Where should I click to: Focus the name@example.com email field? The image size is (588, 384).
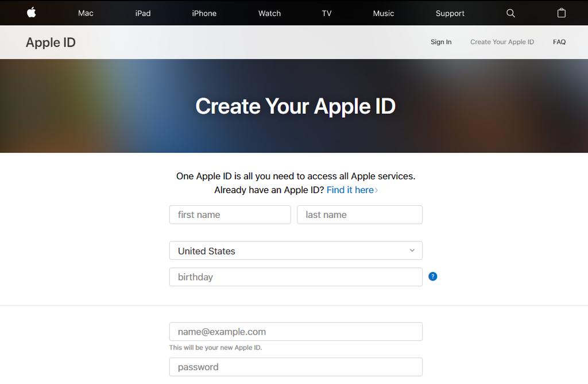[x=296, y=332]
